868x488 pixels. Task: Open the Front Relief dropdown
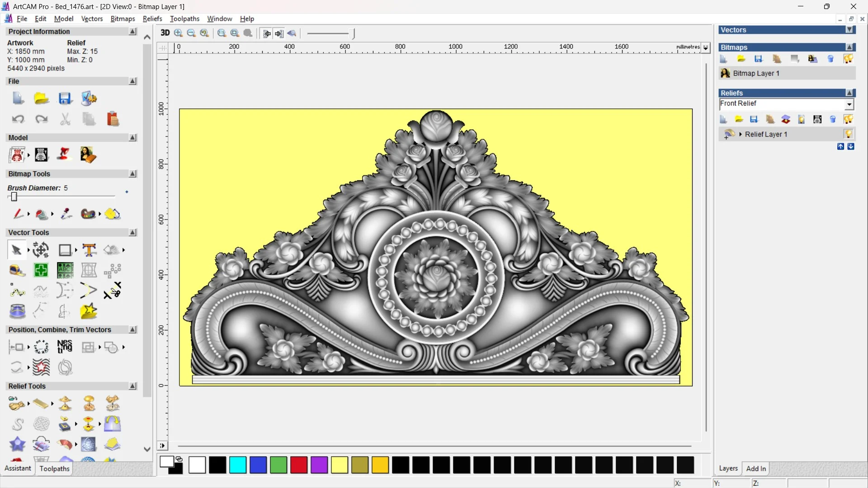tap(849, 104)
